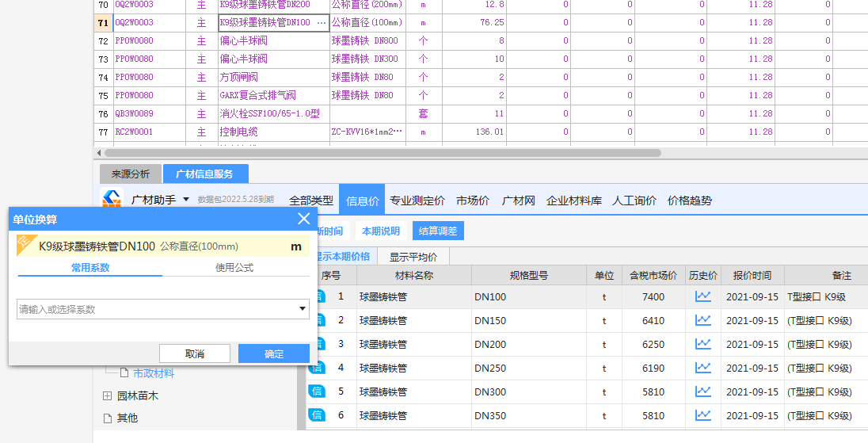Click the 本期说明 button
Screen dimensions: 868x443
point(381,231)
